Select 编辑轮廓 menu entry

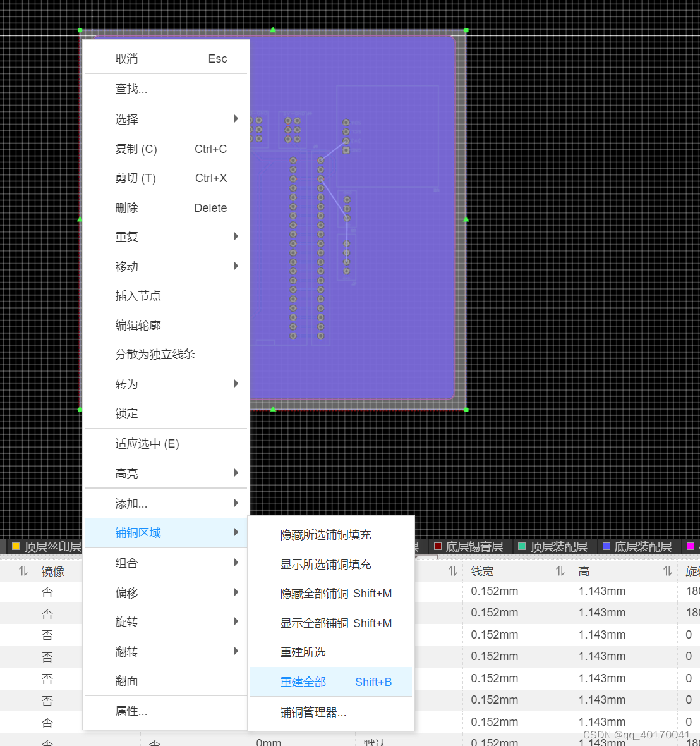pos(166,326)
